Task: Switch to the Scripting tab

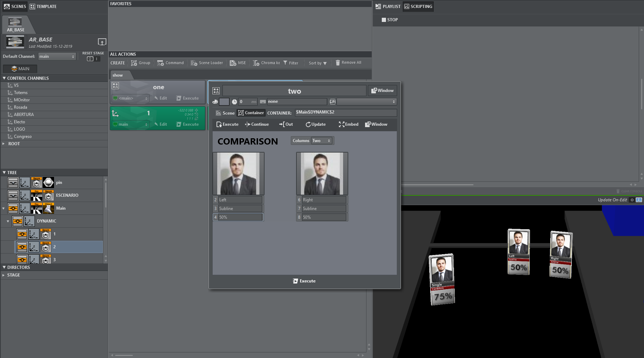Action: (418, 6)
